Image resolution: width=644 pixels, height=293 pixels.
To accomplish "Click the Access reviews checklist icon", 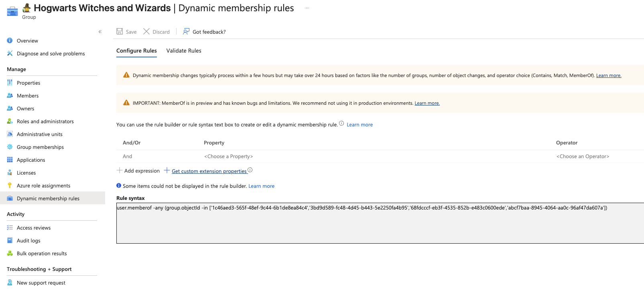I will [10, 228].
